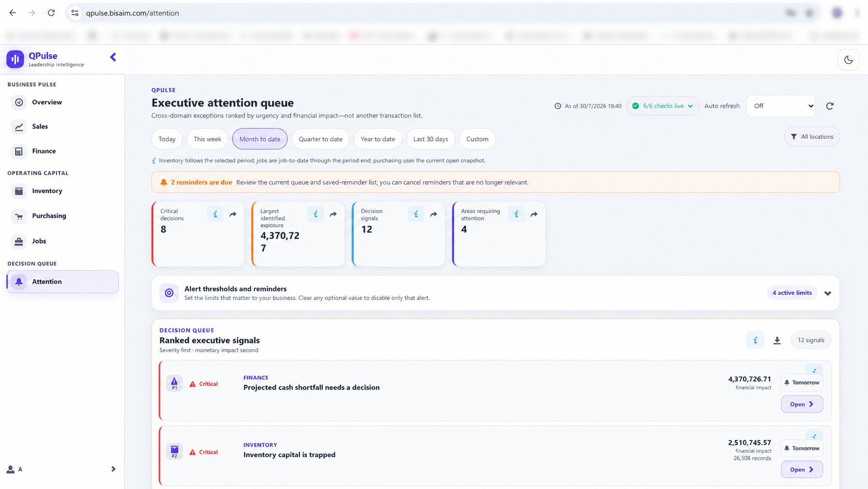Open info icon for Ranked executive signals
The height and width of the screenshot is (489, 868).
coord(755,340)
